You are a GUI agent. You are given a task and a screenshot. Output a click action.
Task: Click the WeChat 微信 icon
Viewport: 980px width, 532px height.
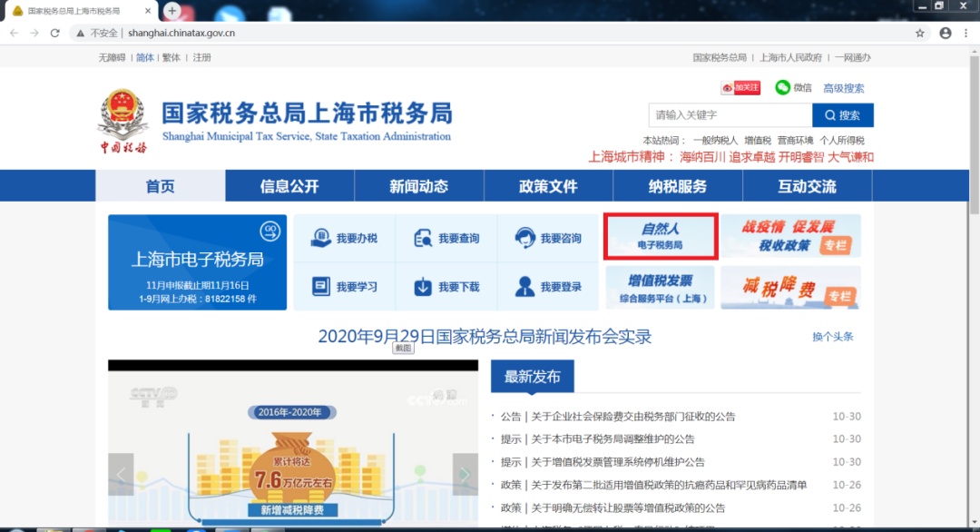[x=783, y=88]
